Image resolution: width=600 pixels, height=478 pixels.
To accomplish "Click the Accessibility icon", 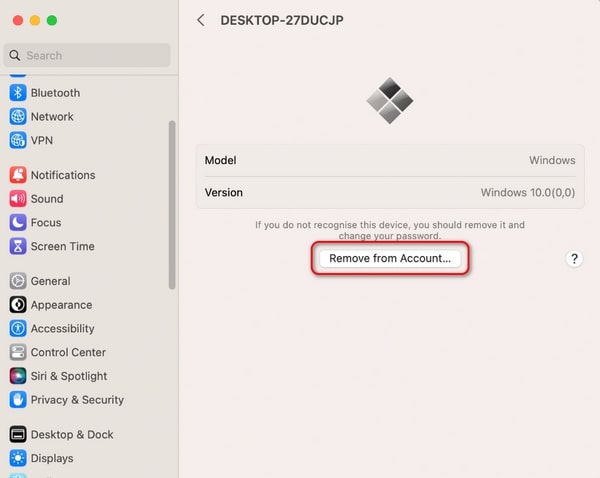I will pyautogui.click(x=18, y=328).
